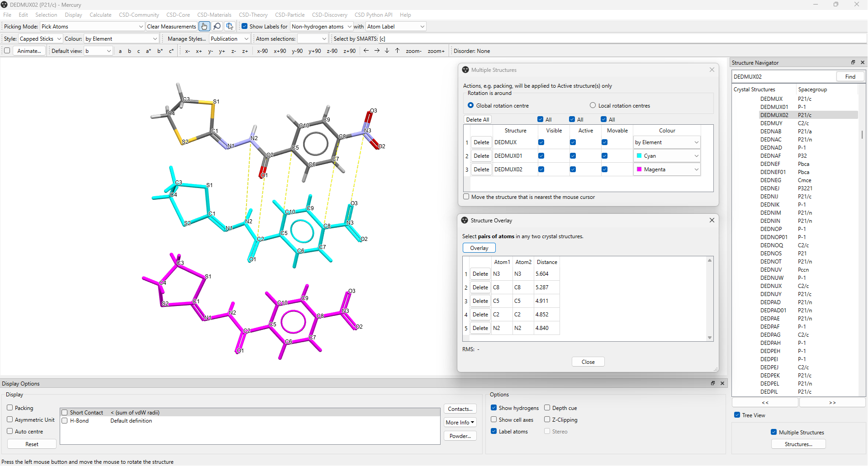The width and height of the screenshot is (868, 466).
Task: Uncheck Visible for DEDMUX01 structure
Action: tap(541, 156)
